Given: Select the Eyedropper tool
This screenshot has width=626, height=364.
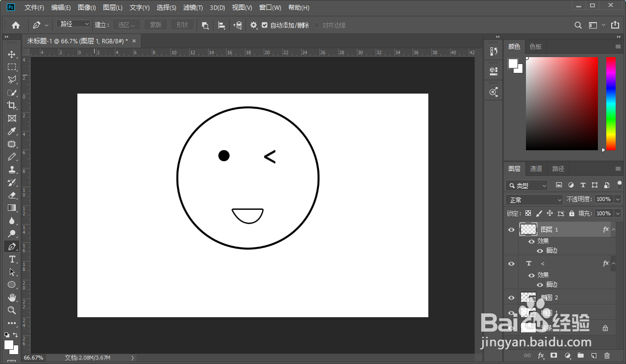Looking at the screenshot, I should pyautogui.click(x=12, y=131).
